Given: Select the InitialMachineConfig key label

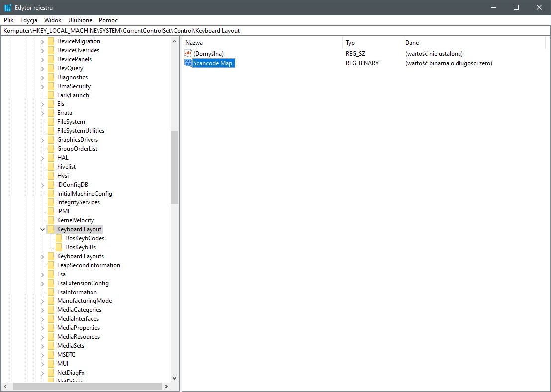Looking at the screenshot, I should pos(85,194).
